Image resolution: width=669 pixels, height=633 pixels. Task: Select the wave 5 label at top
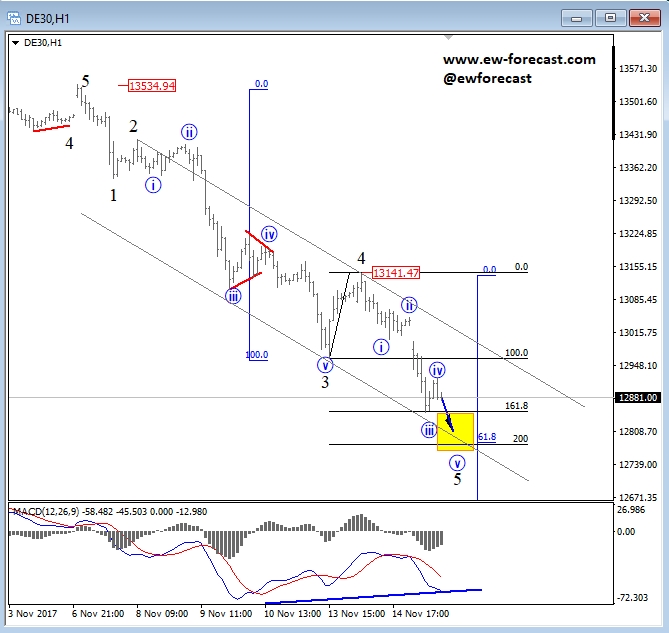pyautogui.click(x=86, y=81)
